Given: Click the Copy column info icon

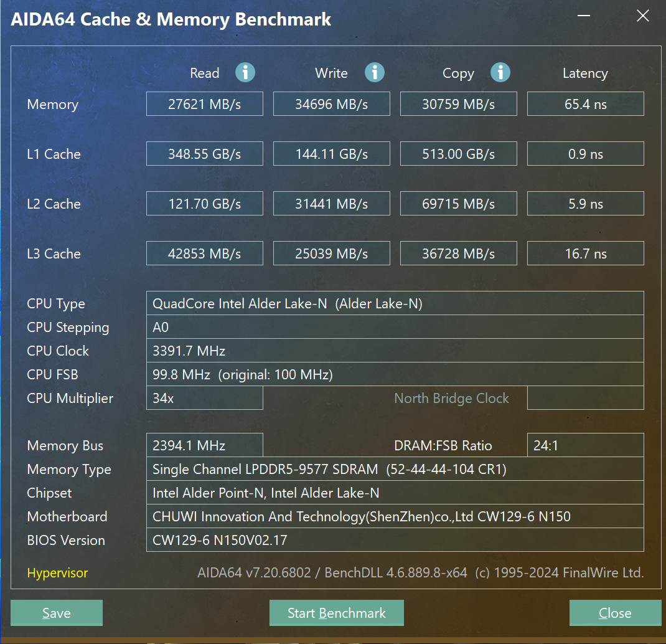Looking at the screenshot, I should (x=500, y=72).
